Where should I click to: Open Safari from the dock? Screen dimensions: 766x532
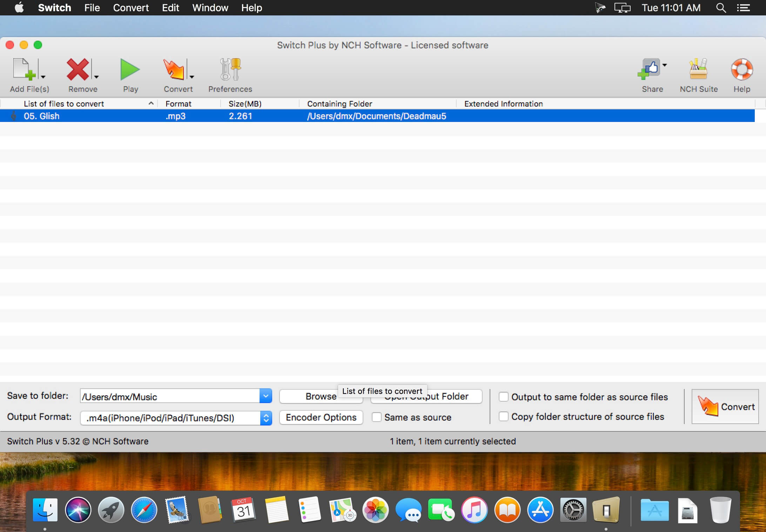144,510
